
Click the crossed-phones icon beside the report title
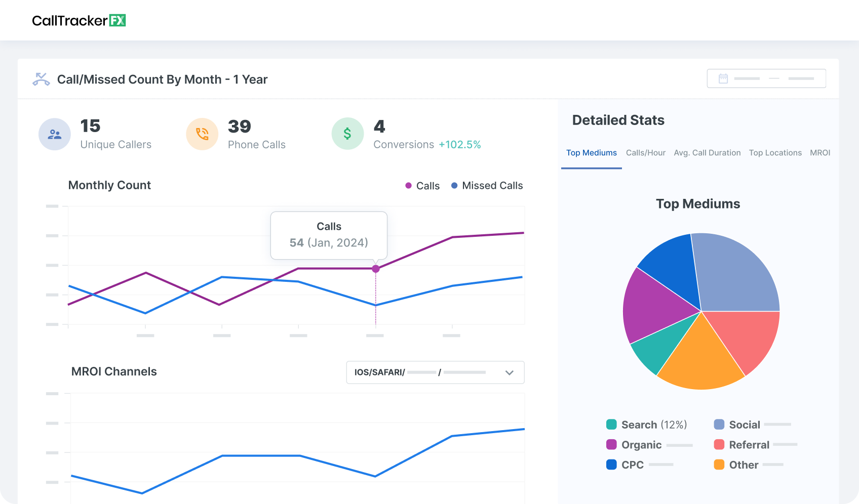point(41,79)
